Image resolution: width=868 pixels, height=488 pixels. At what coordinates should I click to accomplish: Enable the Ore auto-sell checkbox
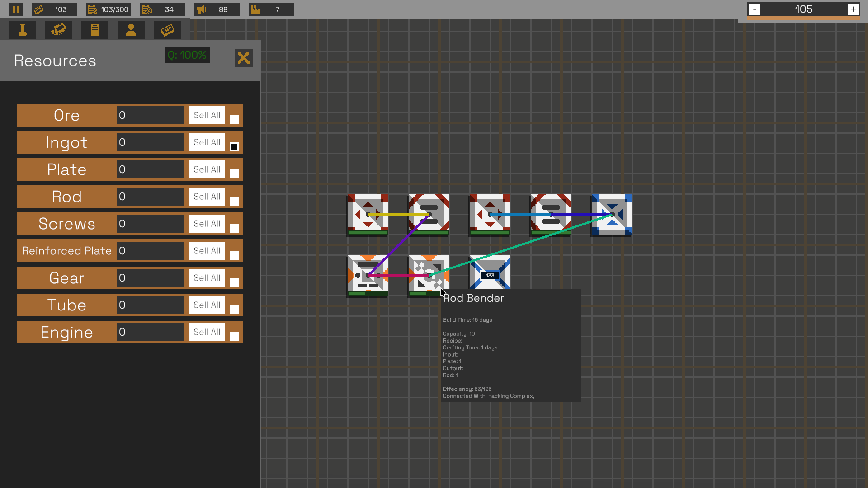[x=234, y=120]
